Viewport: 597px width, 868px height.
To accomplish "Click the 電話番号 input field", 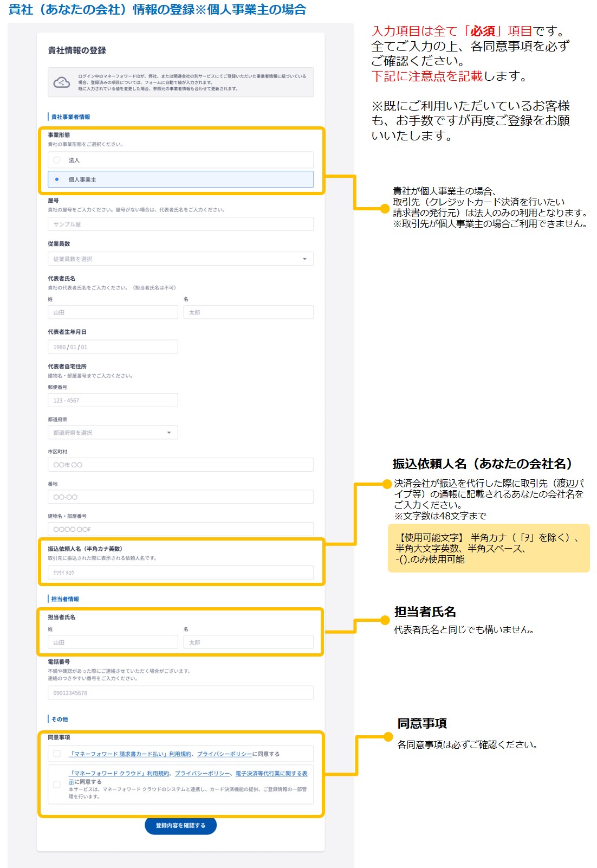I will point(180,693).
